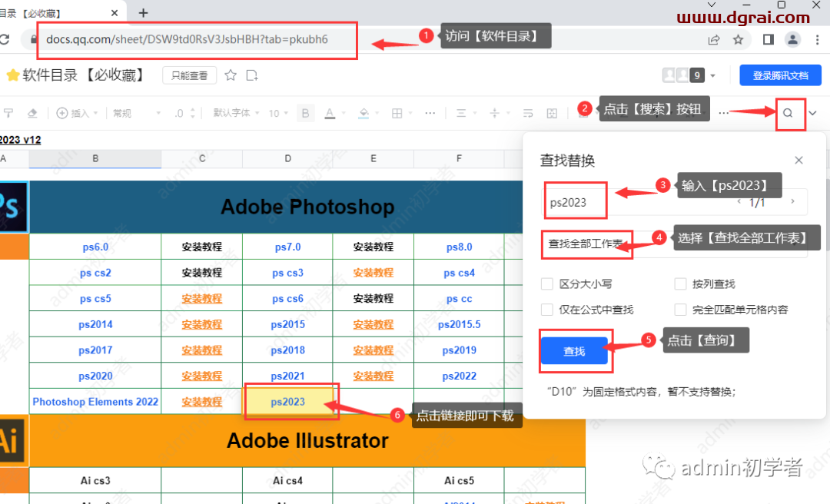The width and height of the screenshot is (830, 504).
Task: Open the 插入 insert dropdown
Action: click(x=78, y=113)
